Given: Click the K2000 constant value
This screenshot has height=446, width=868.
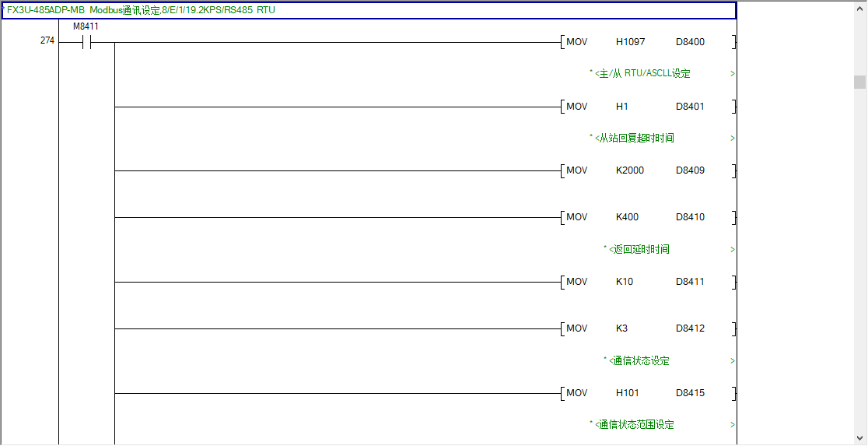Looking at the screenshot, I should point(630,170).
